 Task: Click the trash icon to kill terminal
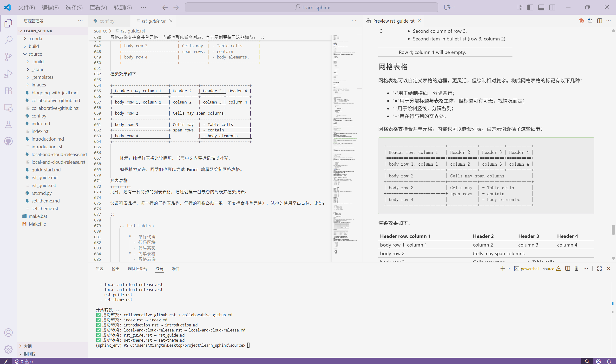pyautogui.click(x=577, y=269)
